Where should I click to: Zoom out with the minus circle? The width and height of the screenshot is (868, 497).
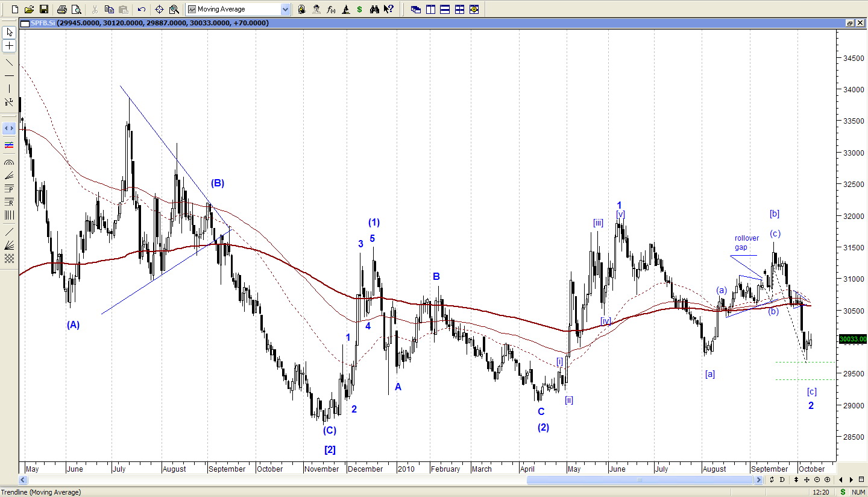pos(817,480)
